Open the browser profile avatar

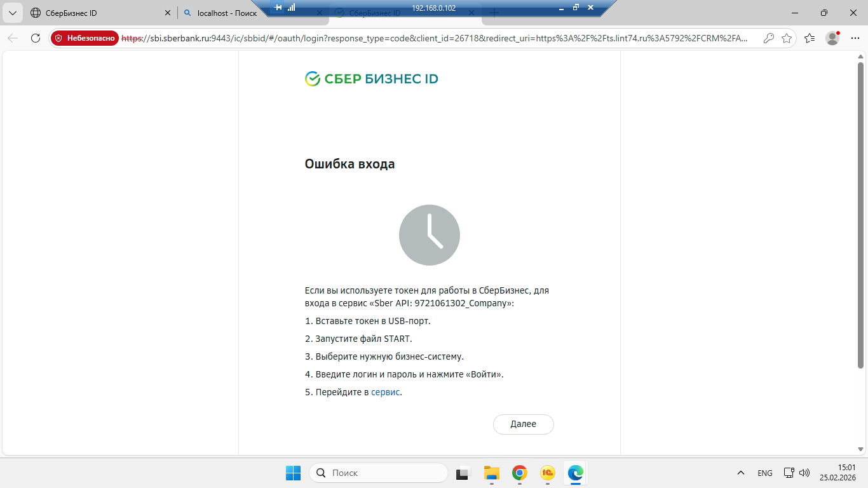click(832, 38)
